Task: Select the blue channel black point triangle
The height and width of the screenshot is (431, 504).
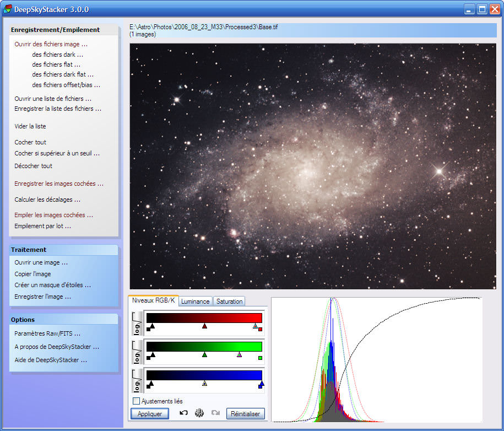Action: tap(151, 384)
